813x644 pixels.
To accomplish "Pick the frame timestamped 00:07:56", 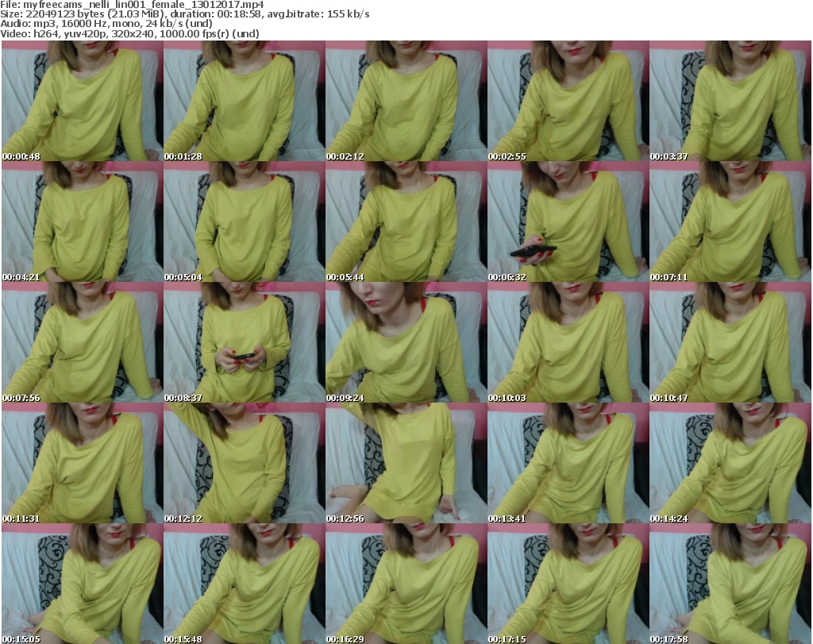I will (x=83, y=343).
